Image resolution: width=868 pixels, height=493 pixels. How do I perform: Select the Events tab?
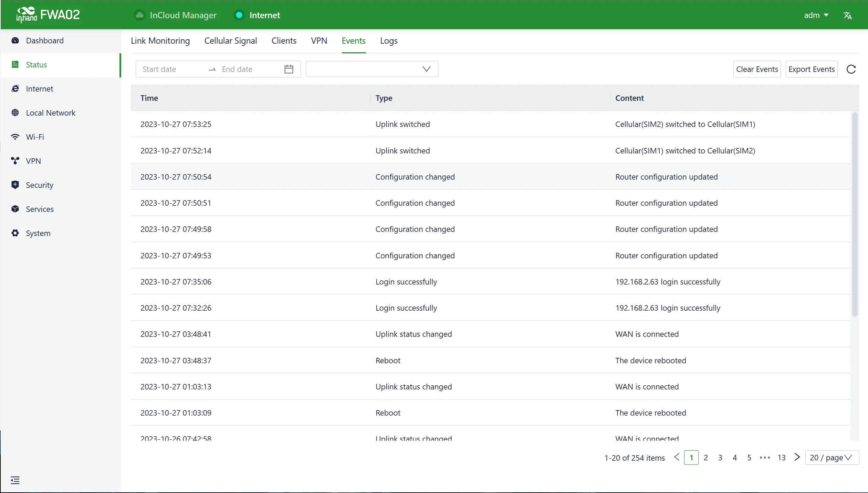354,41
